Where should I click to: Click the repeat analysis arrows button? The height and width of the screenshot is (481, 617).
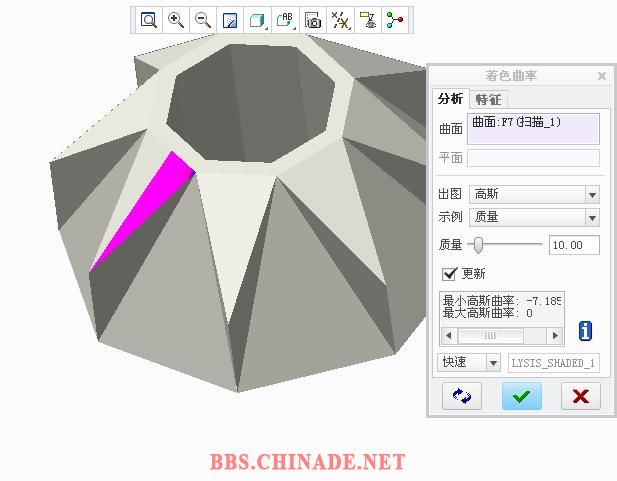462,396
